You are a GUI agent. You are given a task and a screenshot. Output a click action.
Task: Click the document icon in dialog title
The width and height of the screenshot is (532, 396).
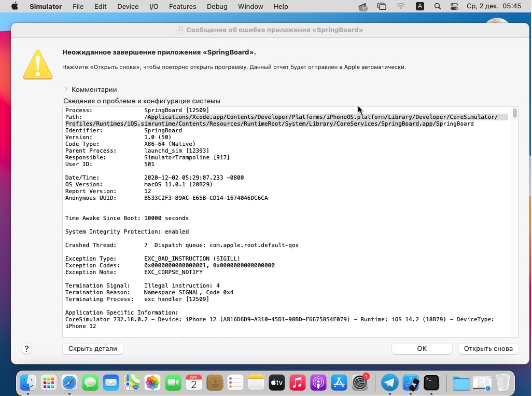pos(180,30)
